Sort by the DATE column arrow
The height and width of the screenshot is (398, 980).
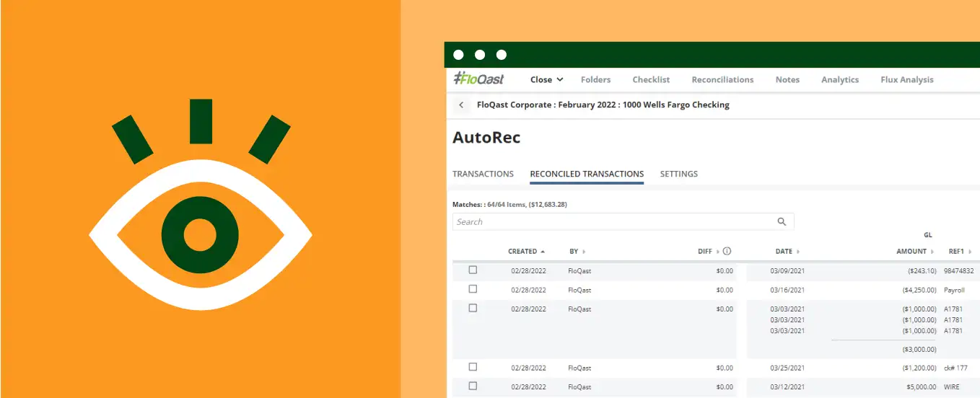coord(798,252)
